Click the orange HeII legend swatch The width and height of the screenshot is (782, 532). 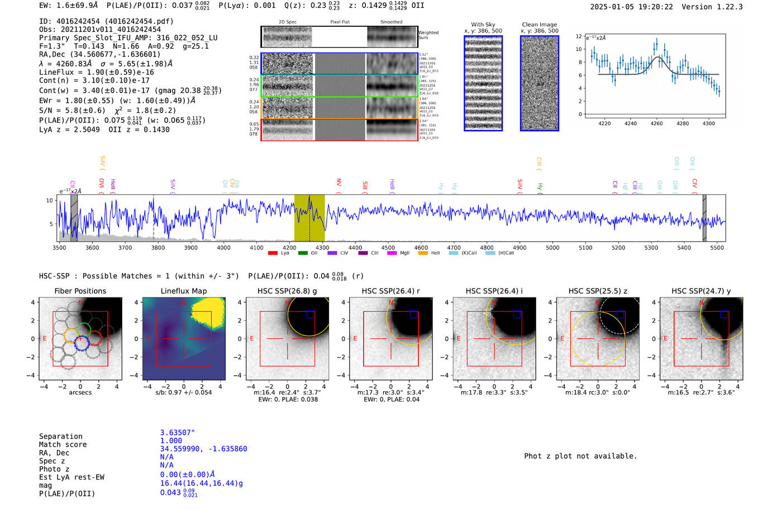423,253
